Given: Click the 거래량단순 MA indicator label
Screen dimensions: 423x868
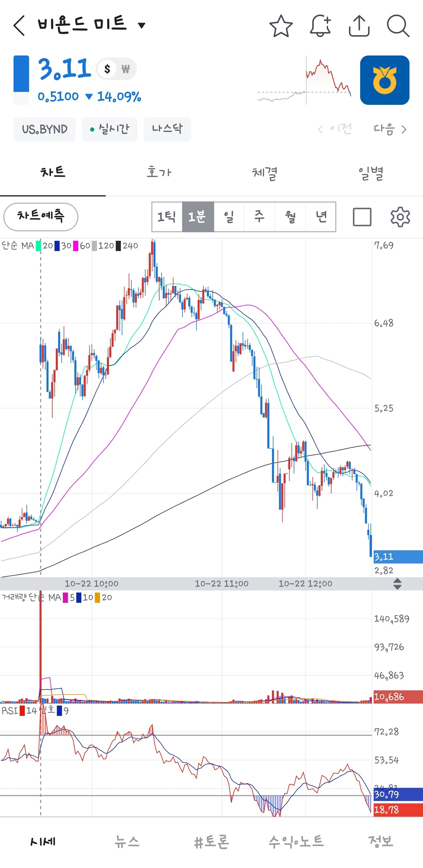Looking at the screenshot, I should click(x=31, y=598).
